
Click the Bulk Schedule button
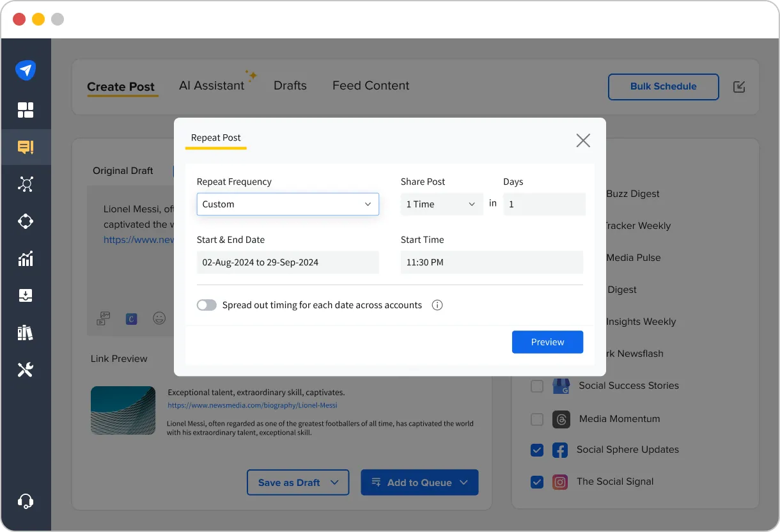(663, 87)
